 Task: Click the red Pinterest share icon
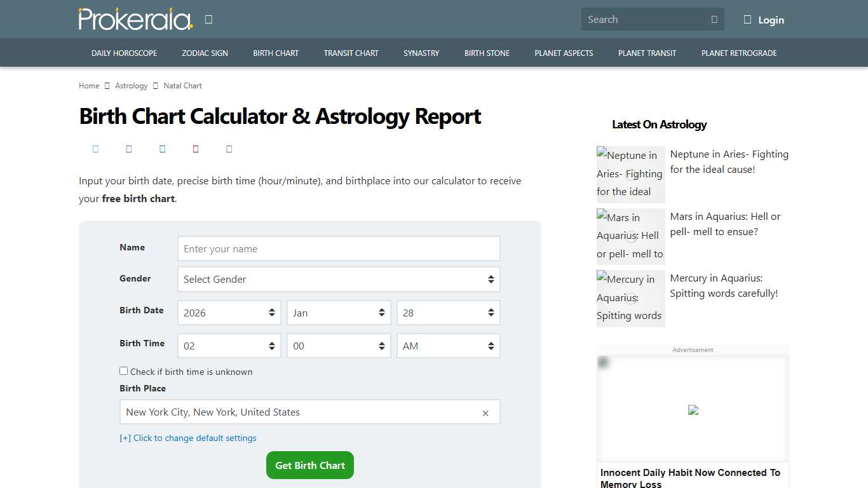click(196, 149)
